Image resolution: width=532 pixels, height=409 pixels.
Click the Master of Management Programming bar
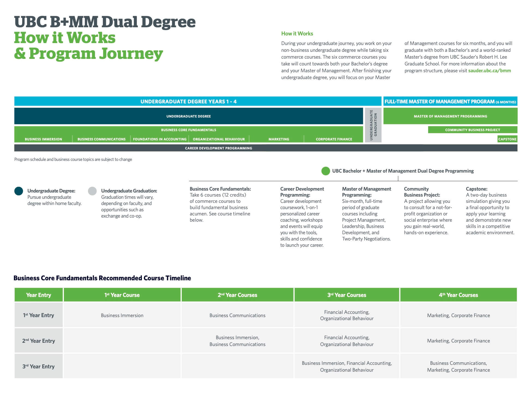(450, 116)
